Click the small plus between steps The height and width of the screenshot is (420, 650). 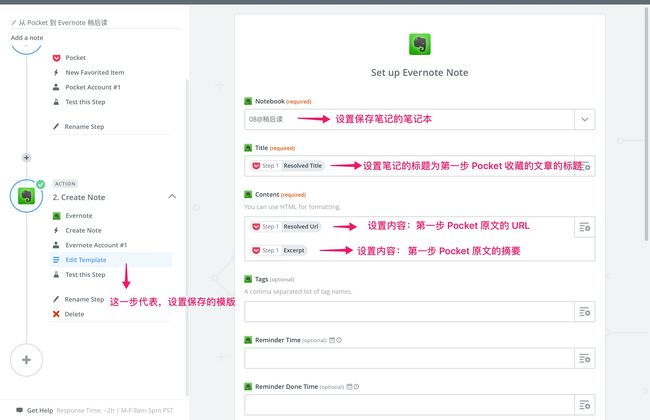[27, 158]
